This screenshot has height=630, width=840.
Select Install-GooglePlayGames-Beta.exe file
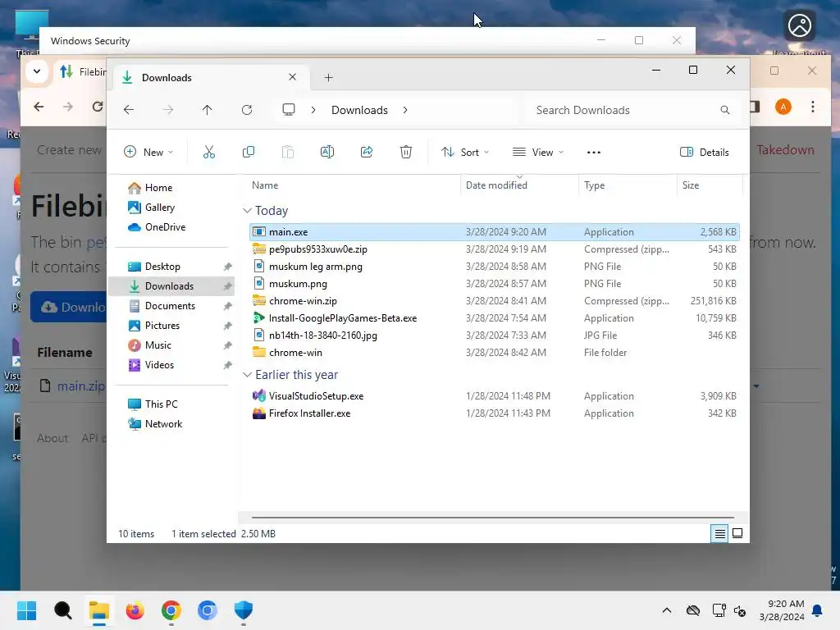494,318
